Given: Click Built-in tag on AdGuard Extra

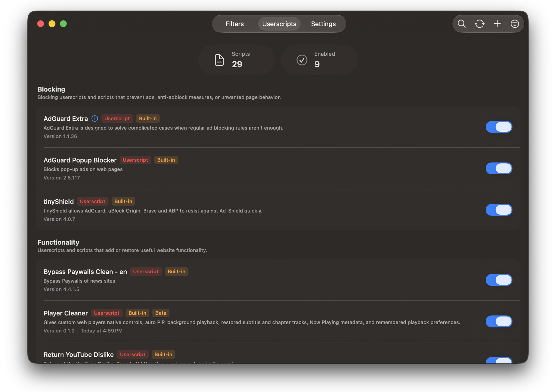Looking at the screenshot, I should coord(148,118).
